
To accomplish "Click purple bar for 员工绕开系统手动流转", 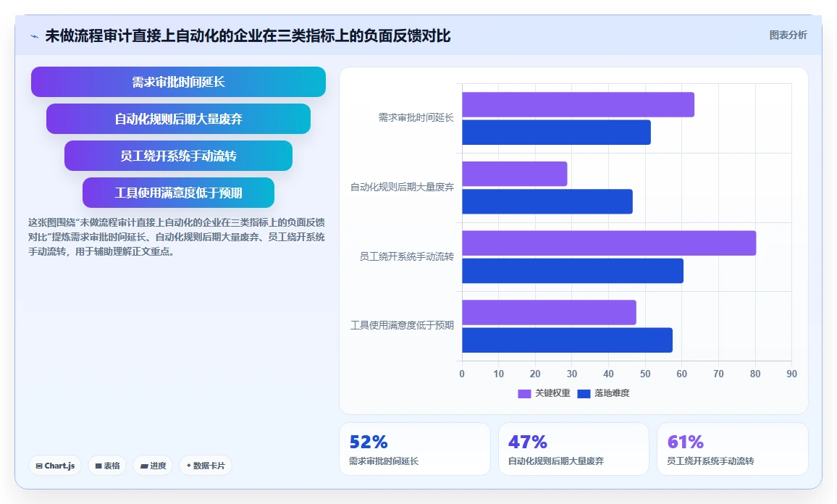I will [609, 243].
